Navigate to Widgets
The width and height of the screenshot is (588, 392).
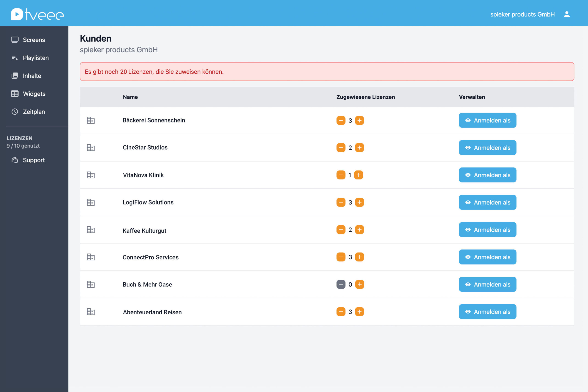(x=34, y=94)
